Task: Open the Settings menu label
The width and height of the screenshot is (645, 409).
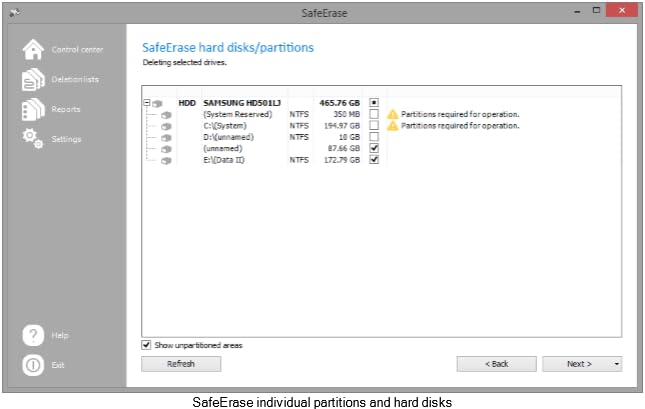Action: tap(66, 139)
